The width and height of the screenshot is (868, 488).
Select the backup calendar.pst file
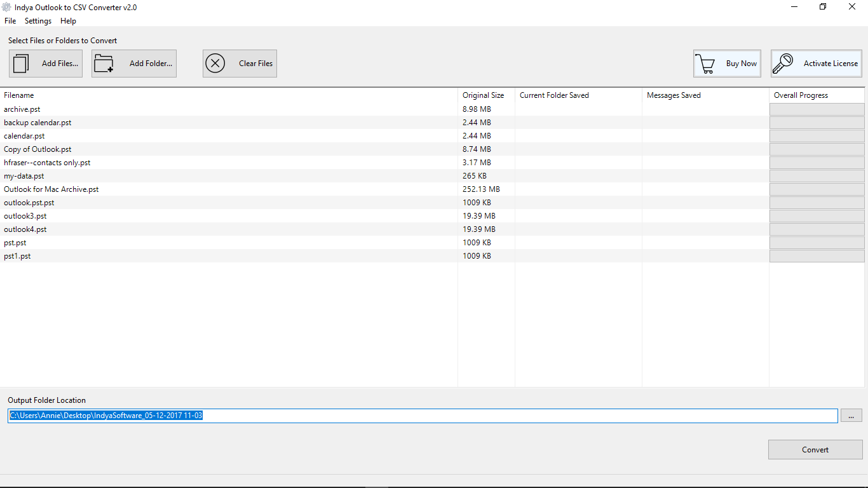[37, 123]
